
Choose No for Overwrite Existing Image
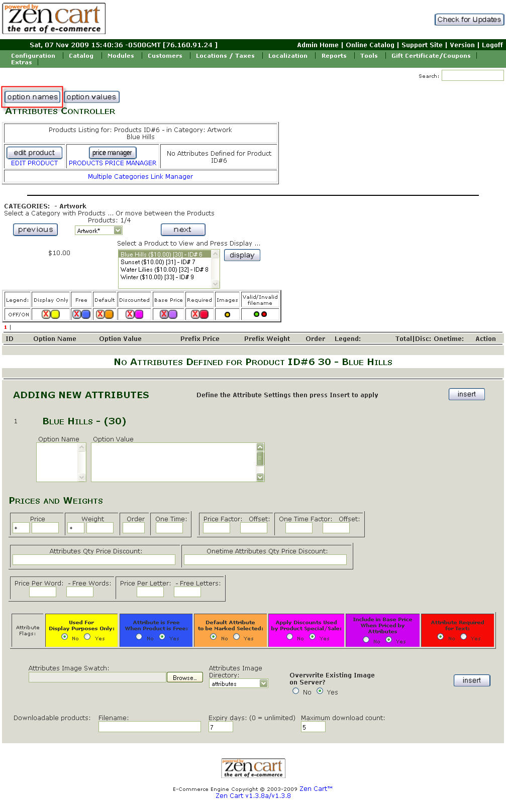point(296,691)
